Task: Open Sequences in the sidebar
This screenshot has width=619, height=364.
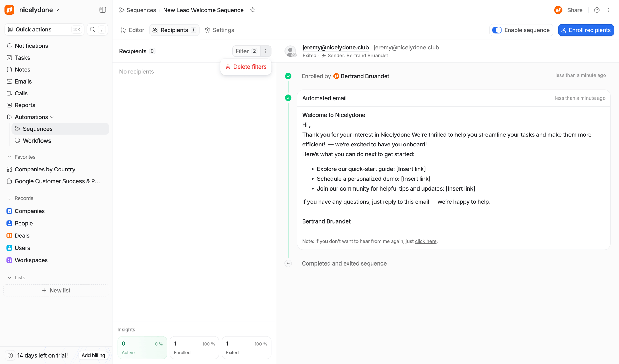Action: pos(60,129)
